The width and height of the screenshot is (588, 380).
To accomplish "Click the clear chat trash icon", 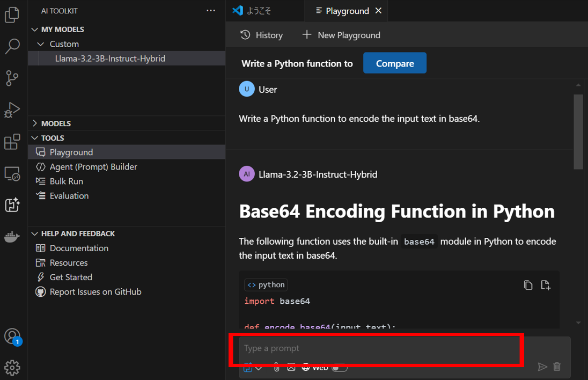I will (557, 367).
